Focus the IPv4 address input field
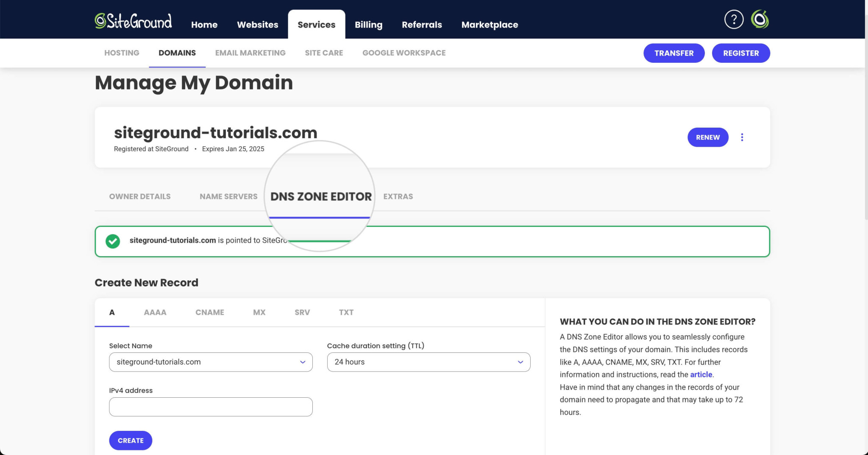The height and width of the screenshot is (455, 868). (x=211, y=407)
